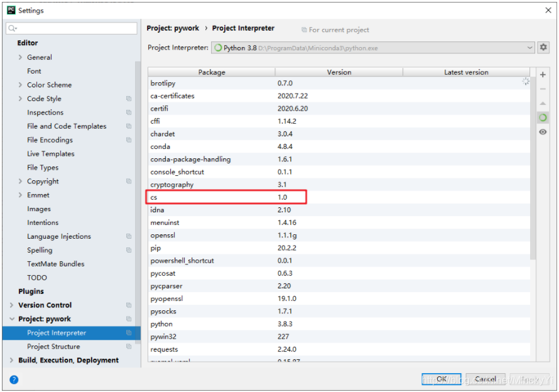
Task: Click the per-project icon beside File and Code Templates
Action: coord(129,126)
